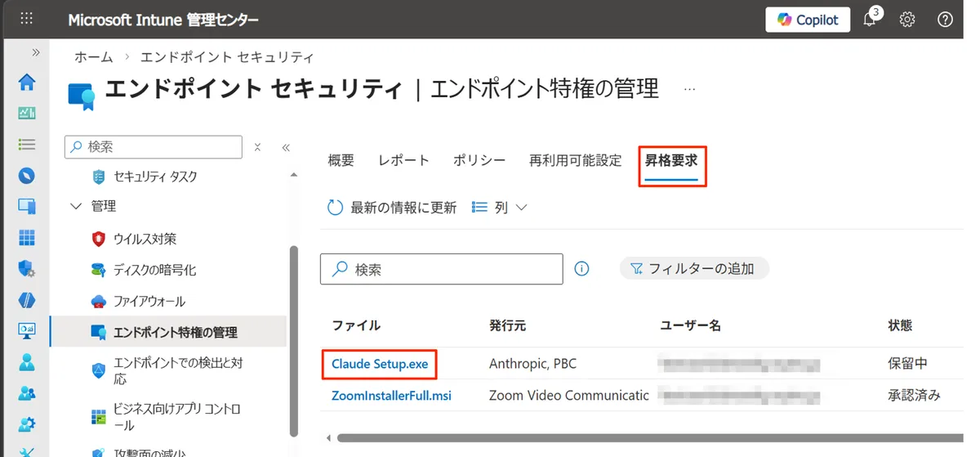This screenshot has width=980, height=457.
Task: Click the Copilot button
Action: click(x=807, y=20)
